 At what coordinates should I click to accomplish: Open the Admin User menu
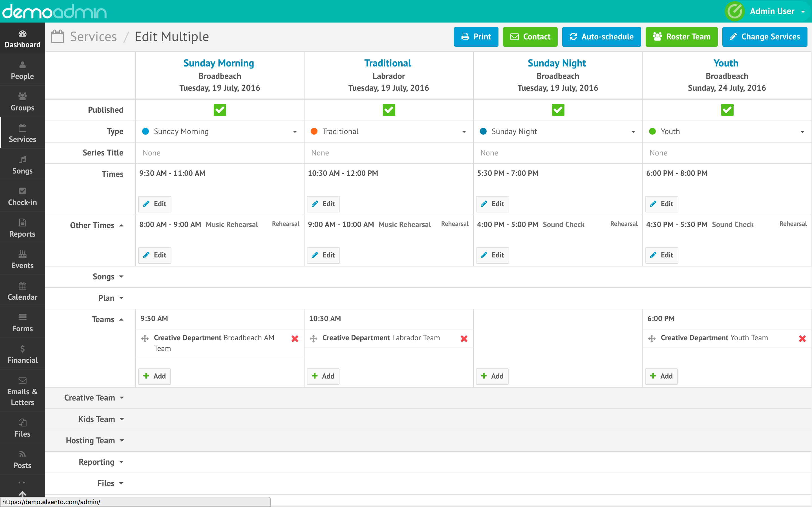click(772, 11)
